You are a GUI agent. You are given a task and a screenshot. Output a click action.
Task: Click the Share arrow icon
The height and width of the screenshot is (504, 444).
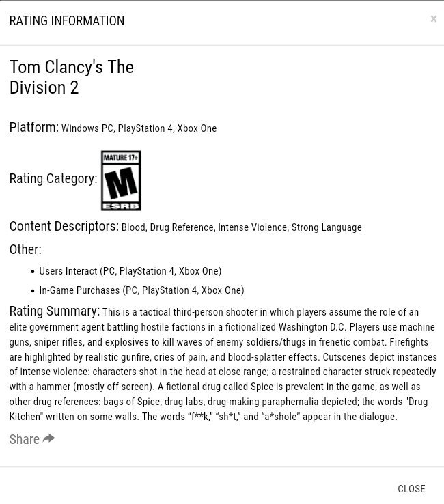pyautogui.click(x=48, y=438)
